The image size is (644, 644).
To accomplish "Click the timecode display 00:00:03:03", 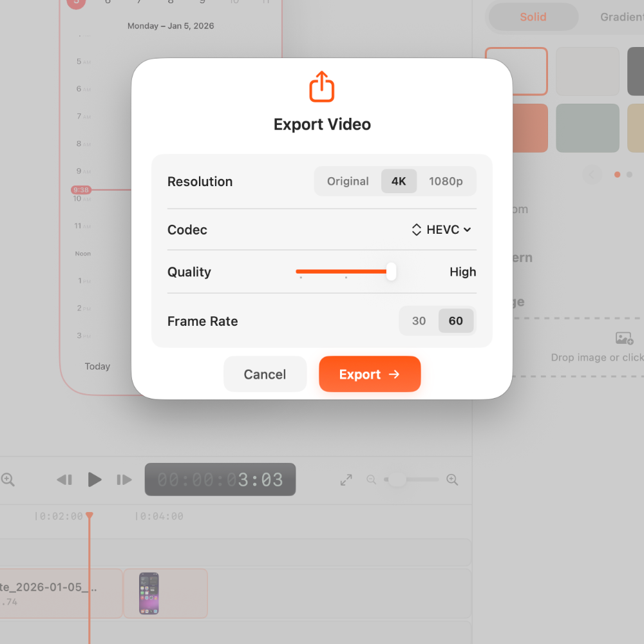I will [x=220, y=479].
